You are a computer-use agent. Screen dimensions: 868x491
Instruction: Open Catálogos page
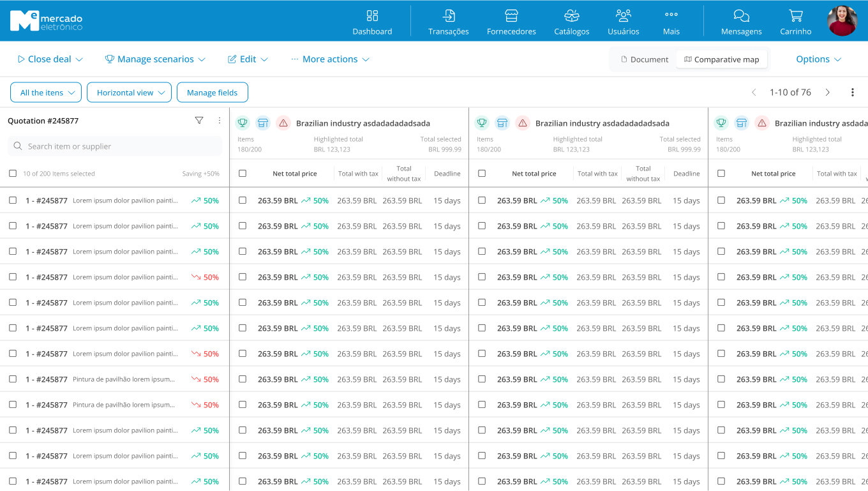(572, 22)
